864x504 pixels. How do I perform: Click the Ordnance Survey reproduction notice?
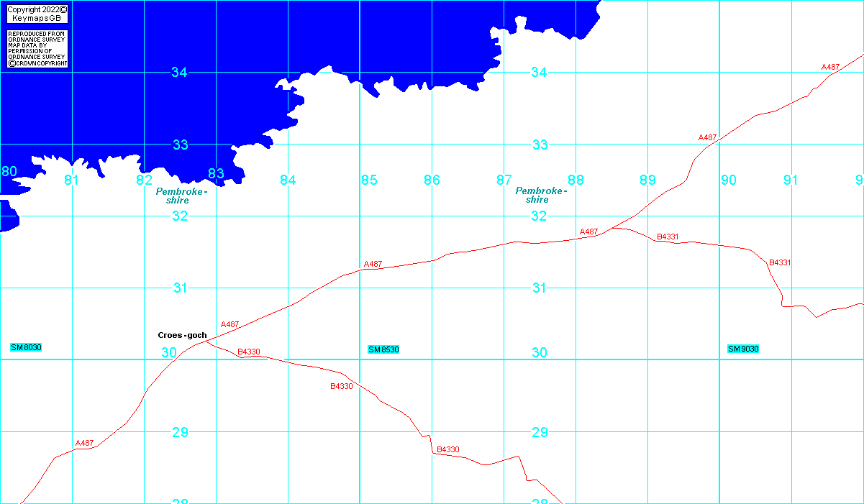coord(37,49)
